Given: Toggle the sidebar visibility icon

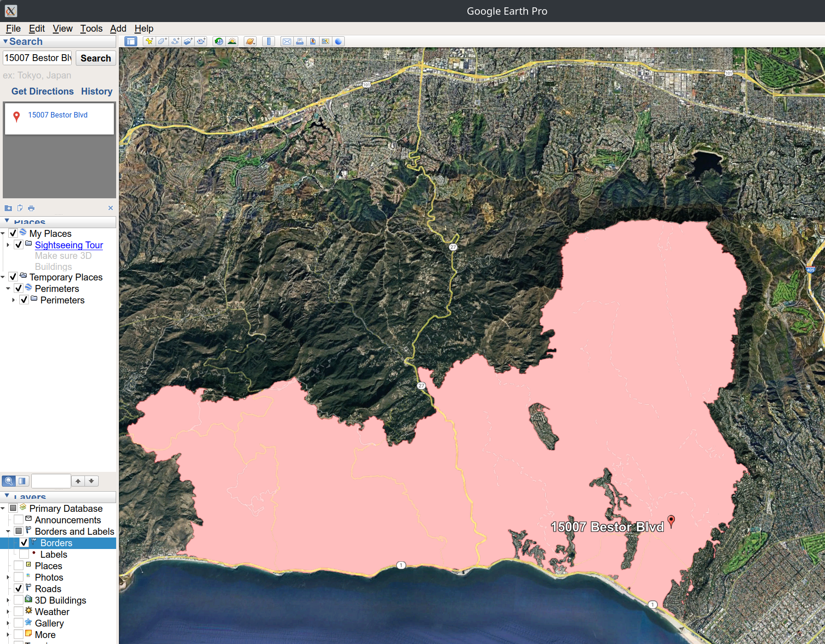Looking at the screenshot, I should pyautogui.click(x=131, y=41).
